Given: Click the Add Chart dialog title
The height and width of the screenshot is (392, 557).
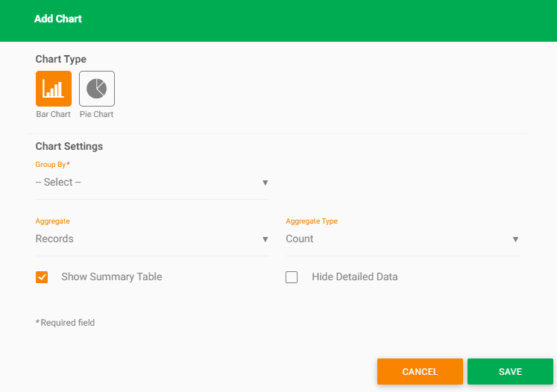Looking at the screenshot, I should pyautogui.click(x=58, y=19).
